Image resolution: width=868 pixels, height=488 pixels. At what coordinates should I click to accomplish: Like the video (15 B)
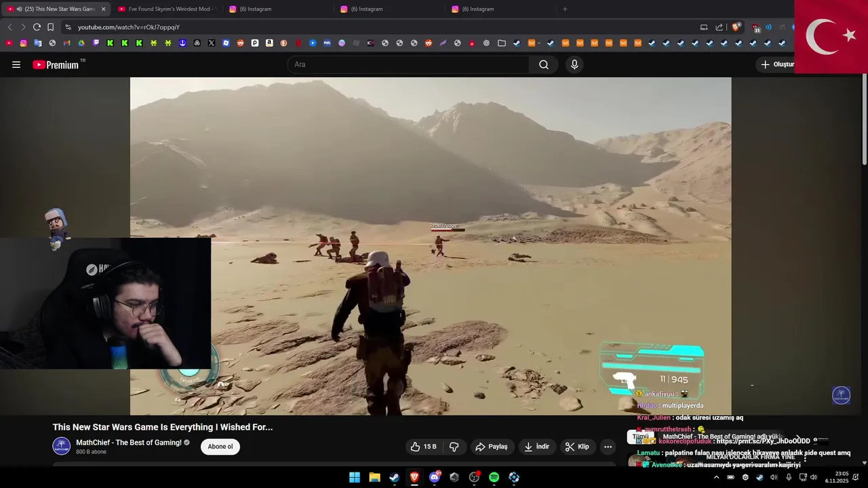click(x=423, y=447)
